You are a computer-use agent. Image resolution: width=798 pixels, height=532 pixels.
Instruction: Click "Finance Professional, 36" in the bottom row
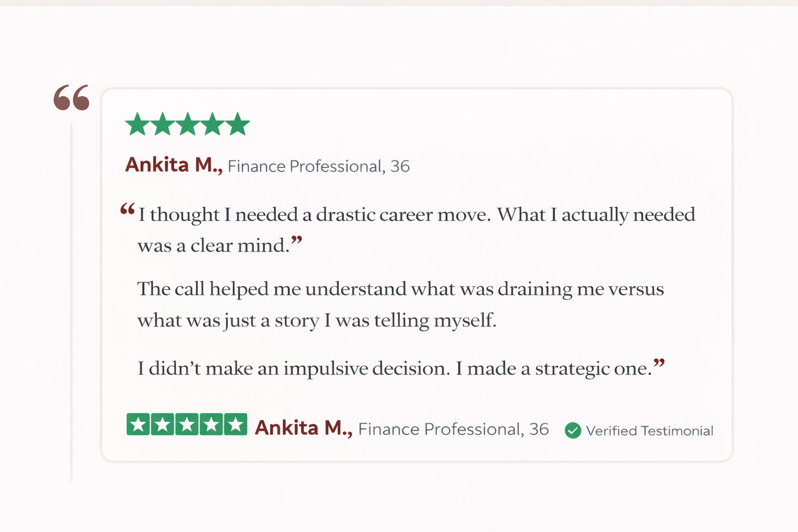[453, 429]
